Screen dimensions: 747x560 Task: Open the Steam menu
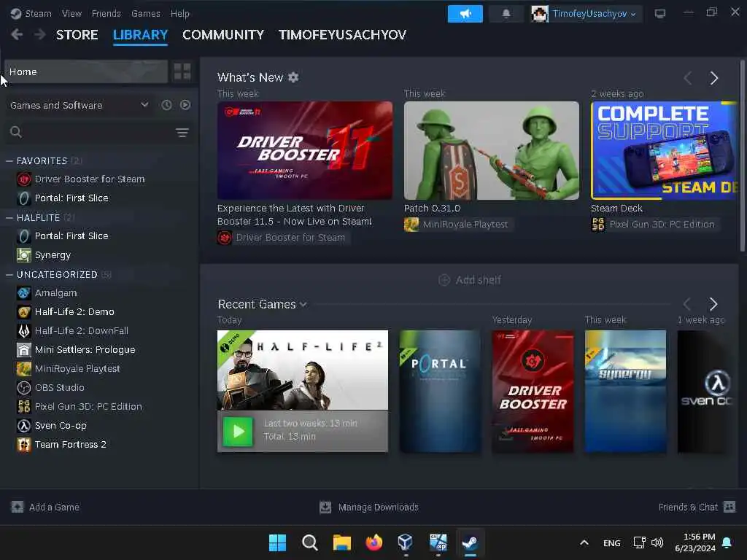click(38, 13)
